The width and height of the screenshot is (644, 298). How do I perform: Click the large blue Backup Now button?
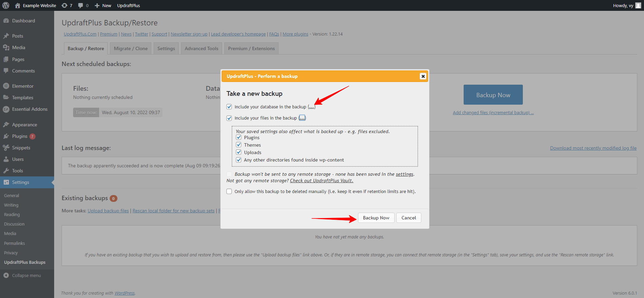pyautogui.click(x=493, y=95)
